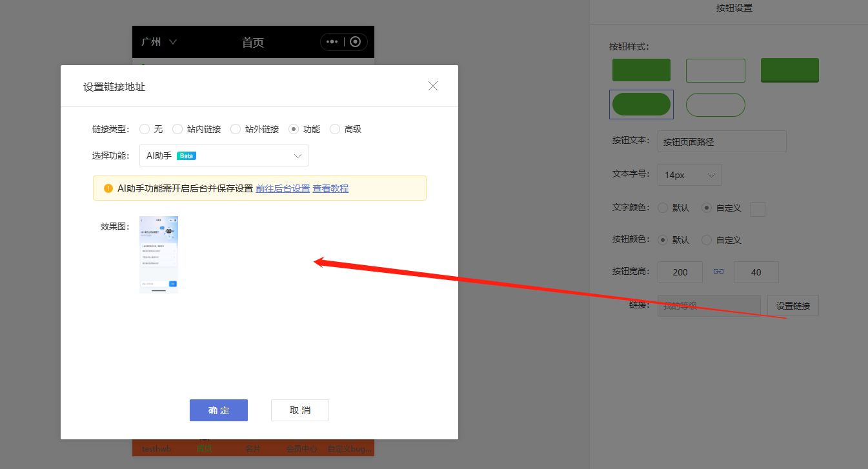Open the 查看教程 link
868x469 pixels.
pos(330,188)
